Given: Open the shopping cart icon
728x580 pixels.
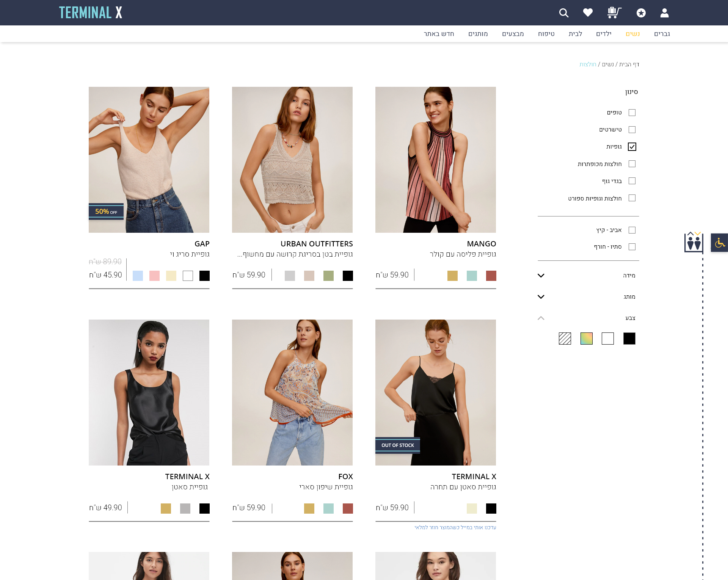Looking at the screenshot, I should tap(614, 13).
